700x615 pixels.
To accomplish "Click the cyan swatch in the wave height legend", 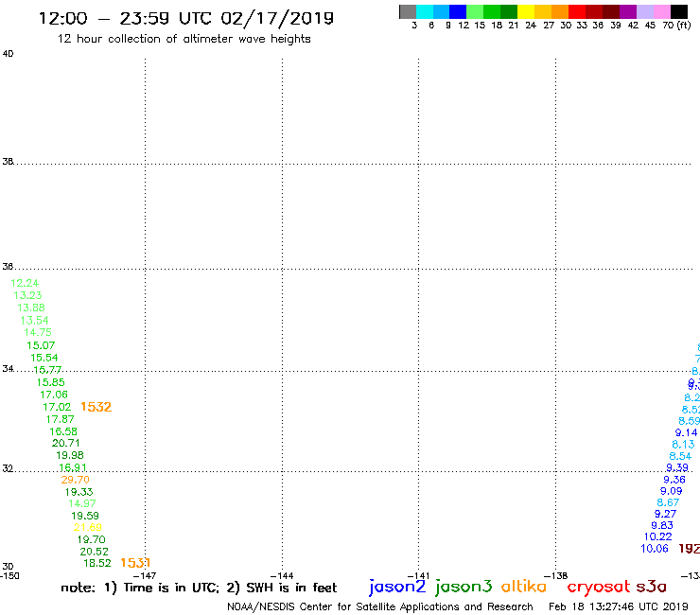I will [x=425, y=11].
